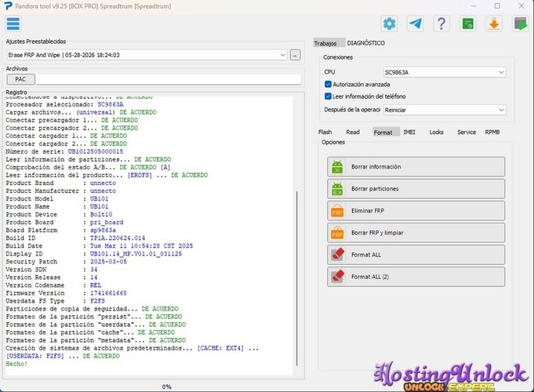Click Build ID value TP1A.220624.014
Screen dimensions: 534x392
click(x=118, y=238)
